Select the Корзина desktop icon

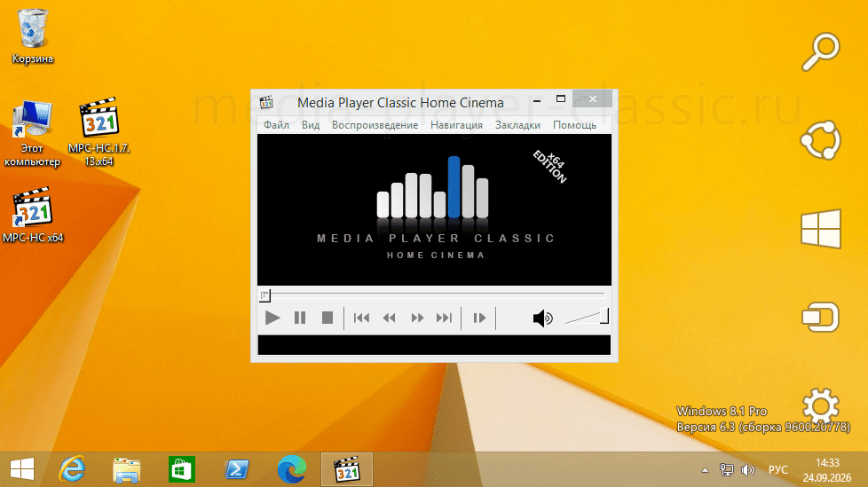[33, 36]
